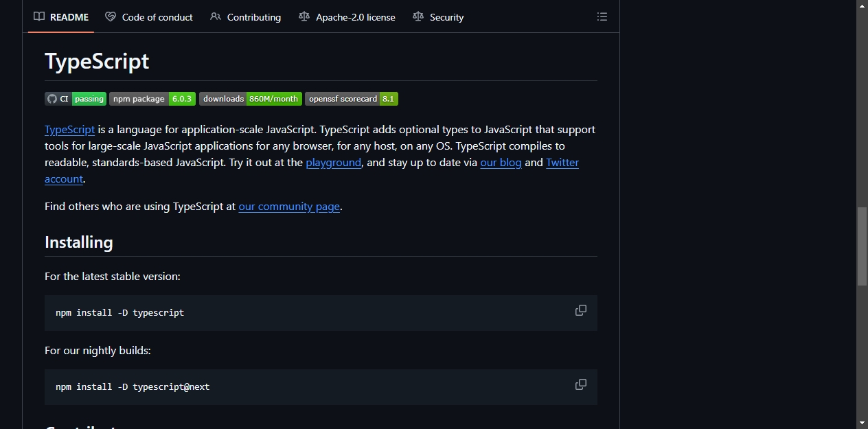Viewport: 868px width, 429px height.
Task: Go to our community page link
Action: point(289,206)
